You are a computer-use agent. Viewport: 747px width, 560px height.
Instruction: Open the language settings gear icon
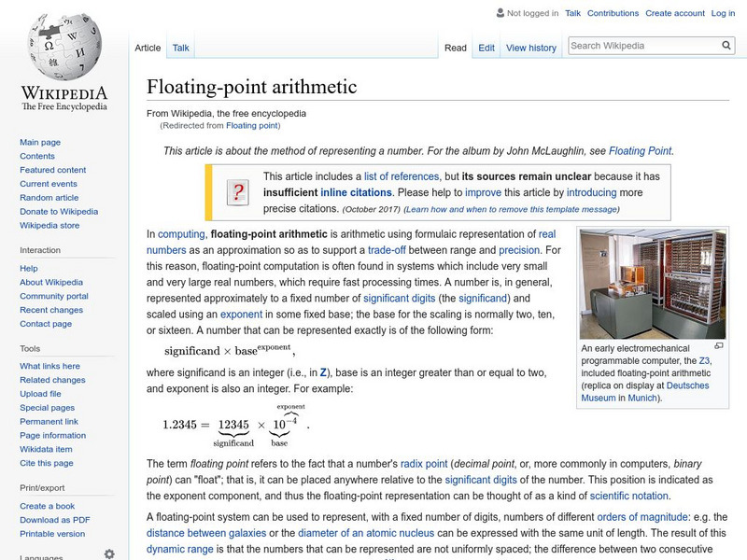point(109,554)
